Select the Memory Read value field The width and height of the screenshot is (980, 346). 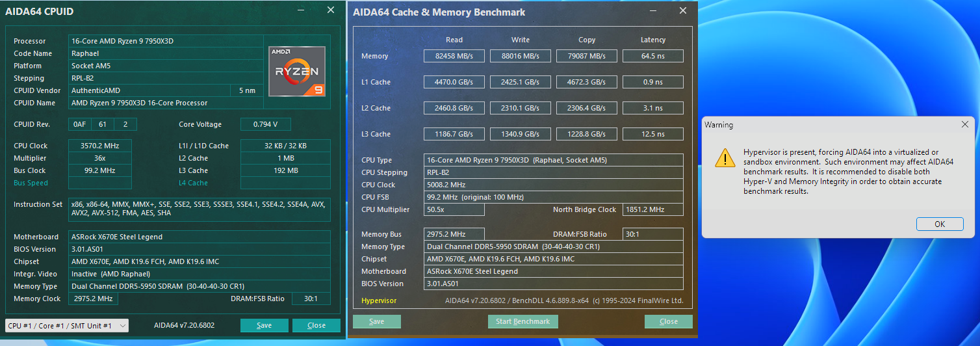tap(454, 56)
